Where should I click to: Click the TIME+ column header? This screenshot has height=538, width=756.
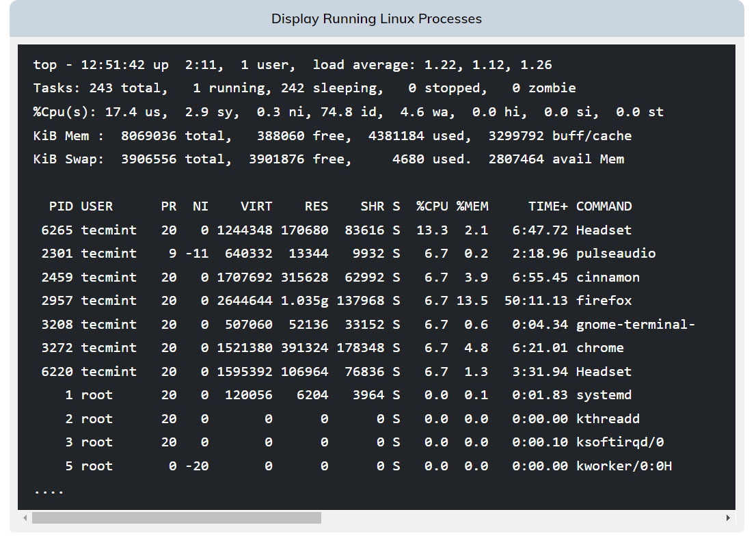(x=548, y=206)
